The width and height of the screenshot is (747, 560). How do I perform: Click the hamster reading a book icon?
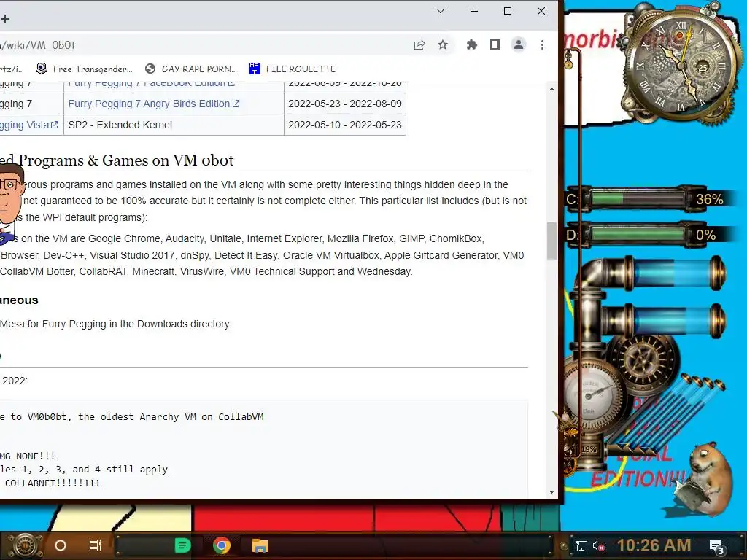tap(703, 478)
